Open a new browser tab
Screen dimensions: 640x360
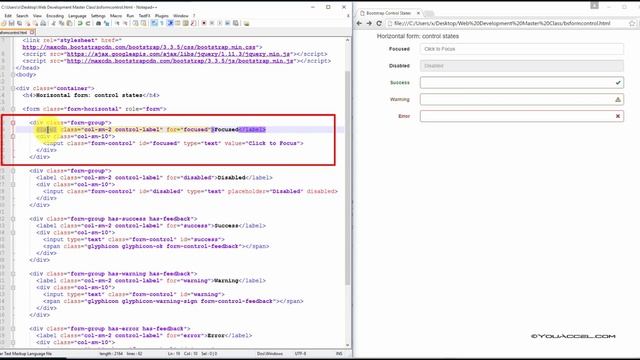[x=429, y=13]
